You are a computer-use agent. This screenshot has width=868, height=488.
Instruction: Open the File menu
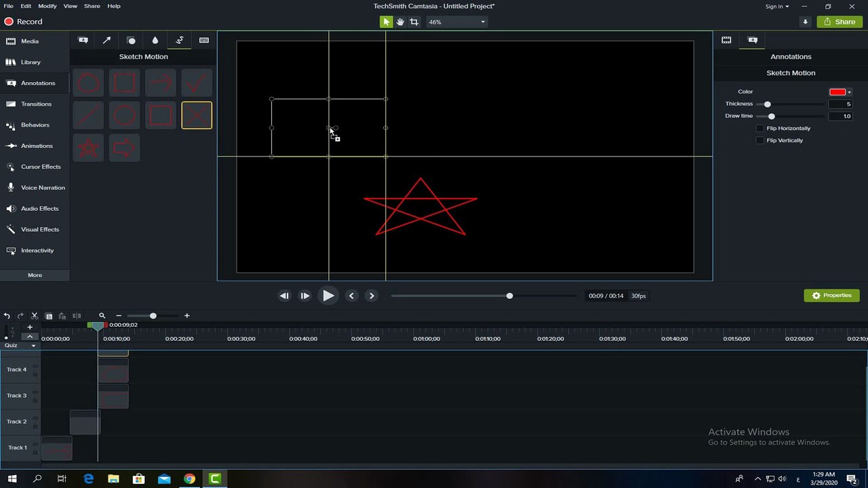(8, 6)
